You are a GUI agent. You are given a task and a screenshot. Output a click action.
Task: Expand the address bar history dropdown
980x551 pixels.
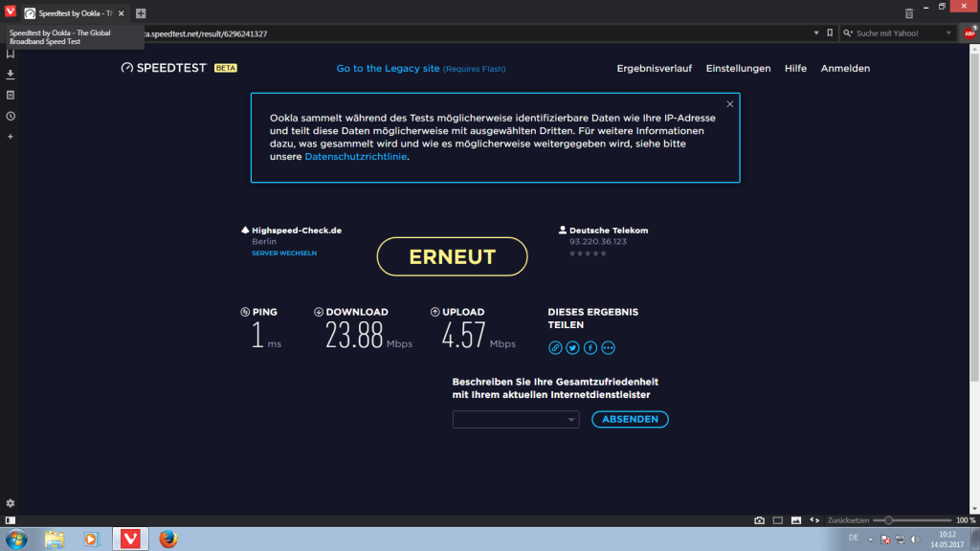[x=816, y=33]
